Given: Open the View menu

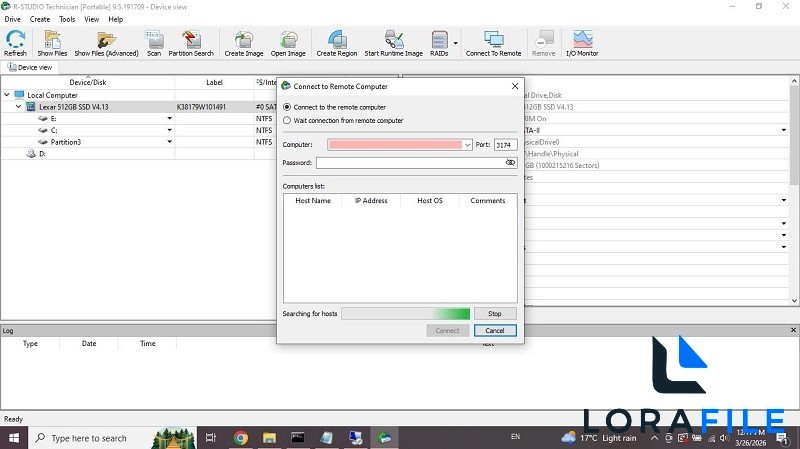Looking at the screenshot, I should [x=91, y=19].
